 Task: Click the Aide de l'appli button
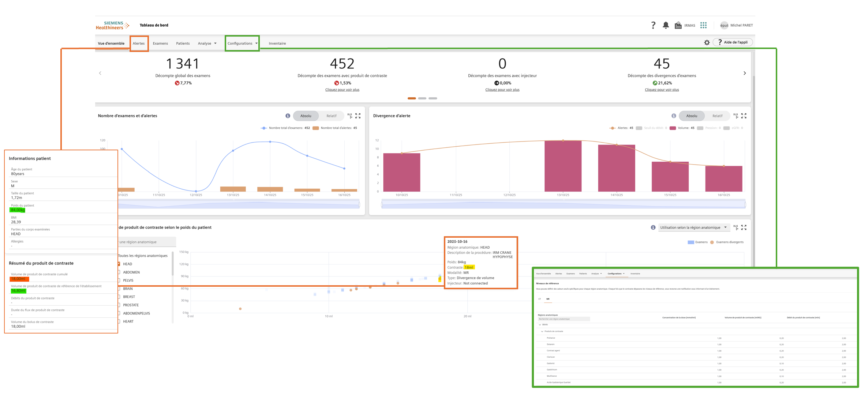point(733,42)
